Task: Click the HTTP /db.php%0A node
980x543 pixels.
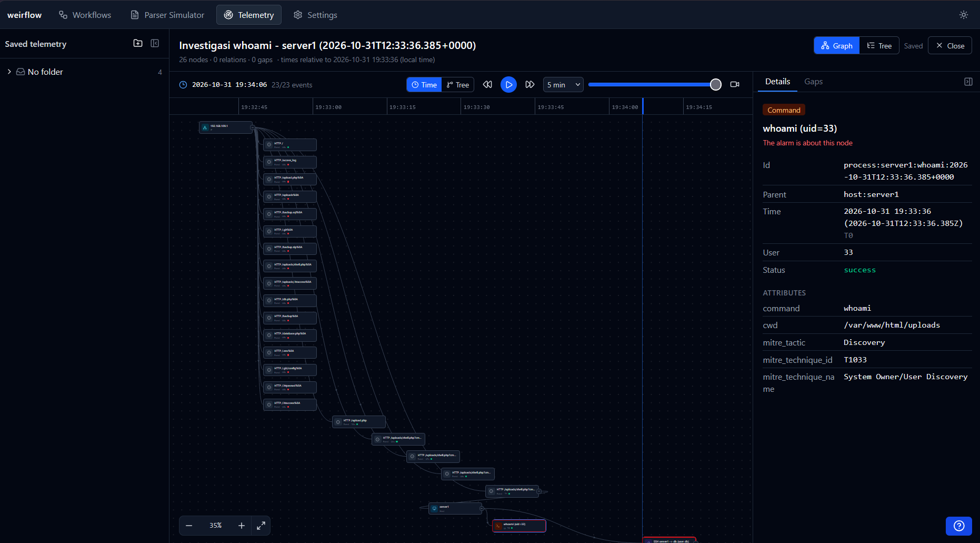Action: click(x=290, y=301)
